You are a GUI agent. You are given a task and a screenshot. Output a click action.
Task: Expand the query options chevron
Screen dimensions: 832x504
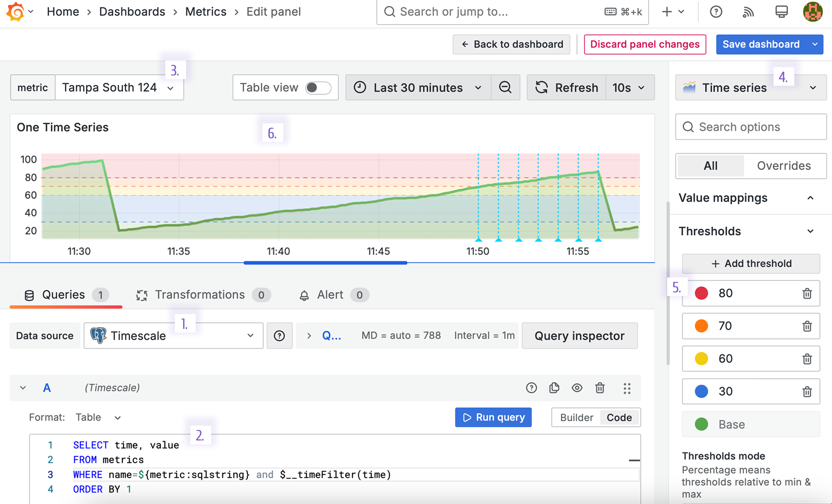pos(309,336)
